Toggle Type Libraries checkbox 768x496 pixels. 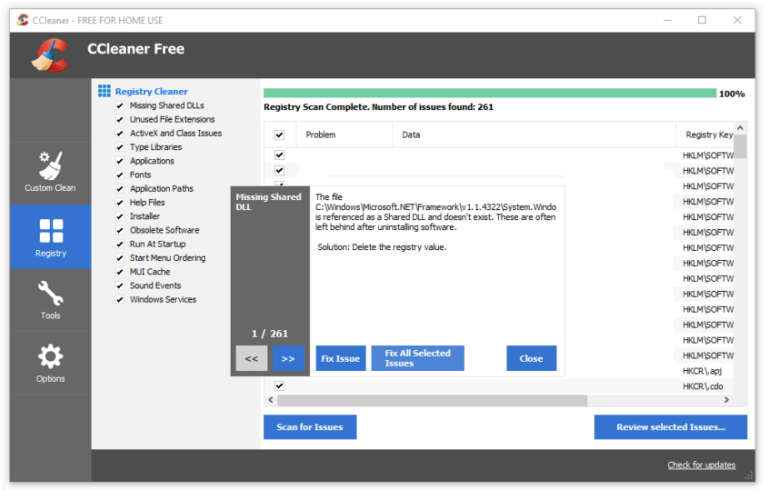coord(120,147)
